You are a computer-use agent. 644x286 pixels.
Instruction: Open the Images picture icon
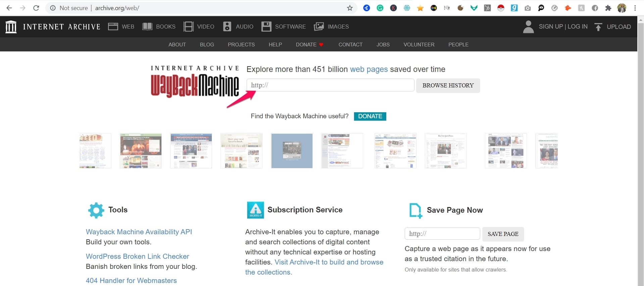[x=318, y=27]
